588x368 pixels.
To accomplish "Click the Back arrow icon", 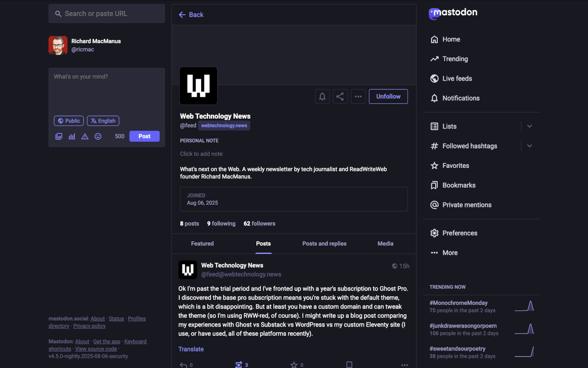I will click(x=182, y=15).
